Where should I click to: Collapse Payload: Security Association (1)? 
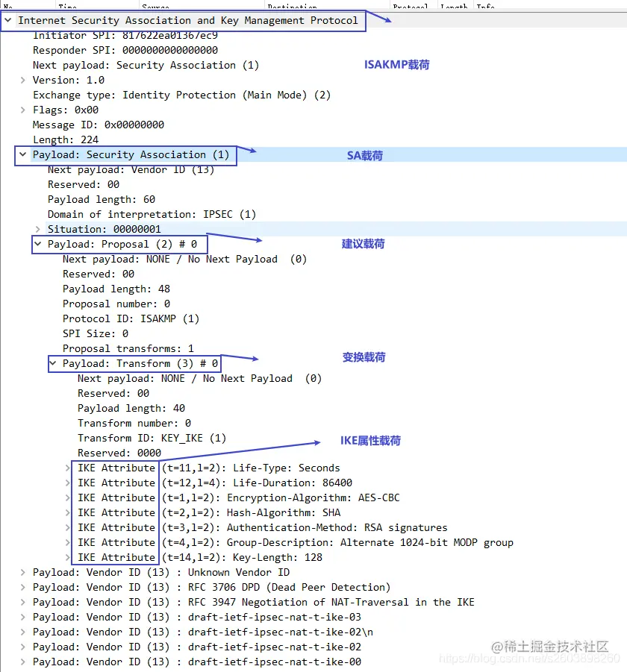coord(23,154)
